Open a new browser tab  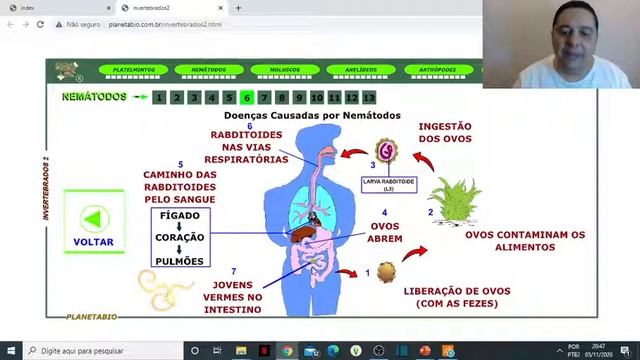click(x=238, y=8)
